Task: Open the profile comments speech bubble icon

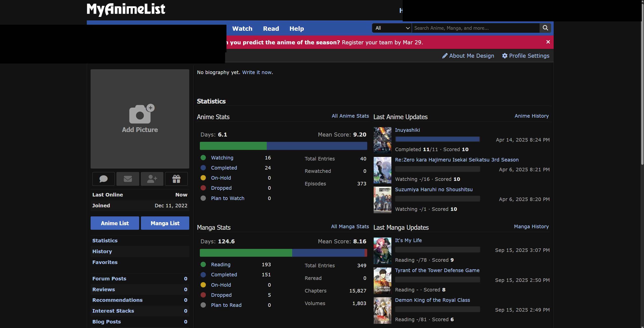Action: point(103,179)
